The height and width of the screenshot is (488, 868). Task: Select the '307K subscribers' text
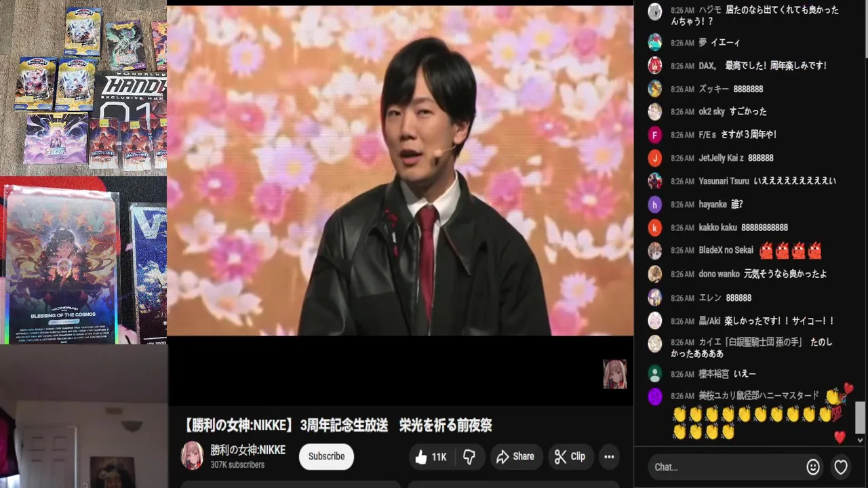[x=237, y=465]
